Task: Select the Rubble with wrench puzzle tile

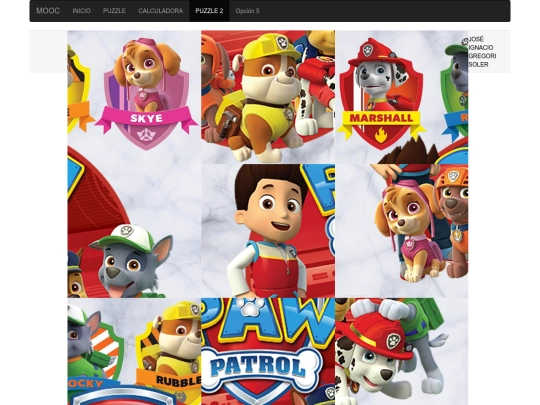Action: (268, 97)
